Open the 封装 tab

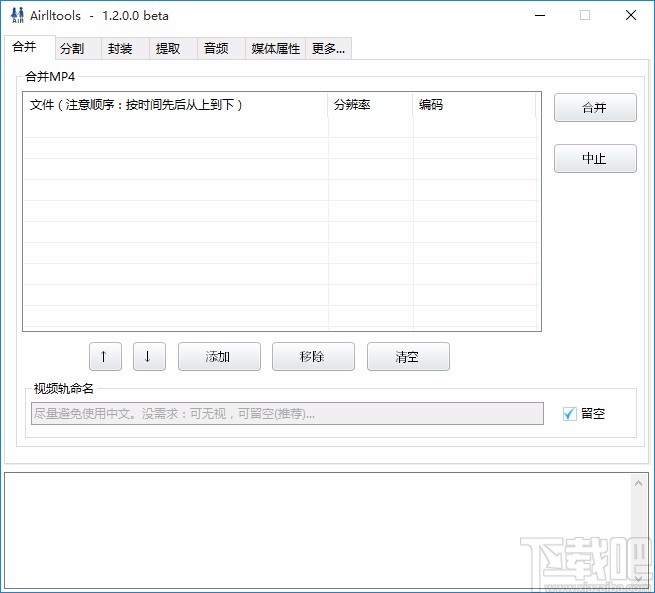tap(125, 48)
